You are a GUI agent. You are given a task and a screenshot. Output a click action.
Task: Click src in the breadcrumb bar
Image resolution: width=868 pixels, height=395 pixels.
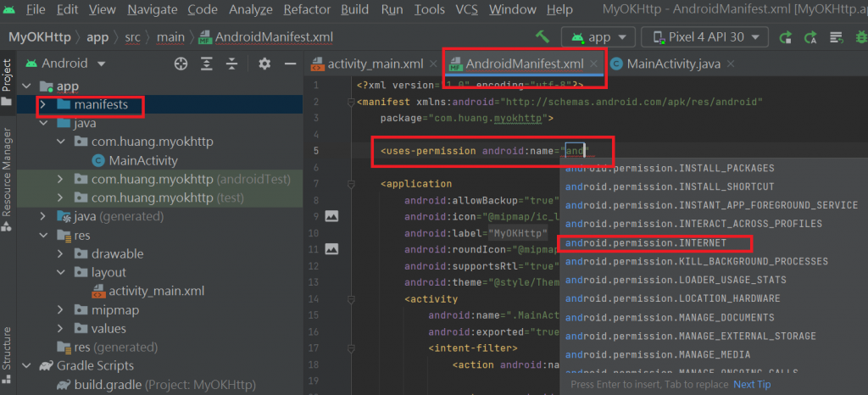pyautogui.click(x=133, y=37)
